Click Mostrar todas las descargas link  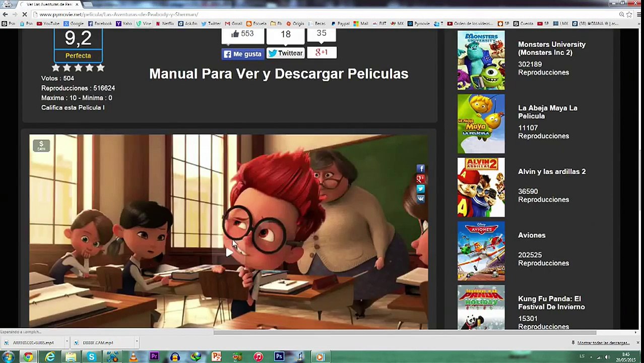pyautogui.click(x=603, y=343)
